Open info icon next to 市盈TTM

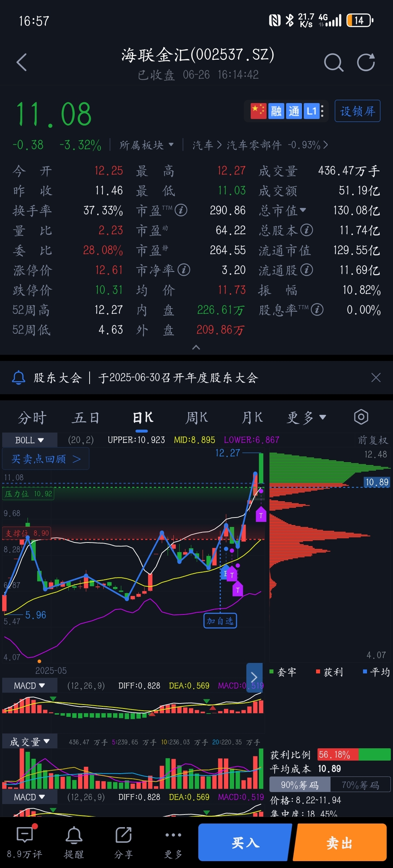click(x=181, y=210)
